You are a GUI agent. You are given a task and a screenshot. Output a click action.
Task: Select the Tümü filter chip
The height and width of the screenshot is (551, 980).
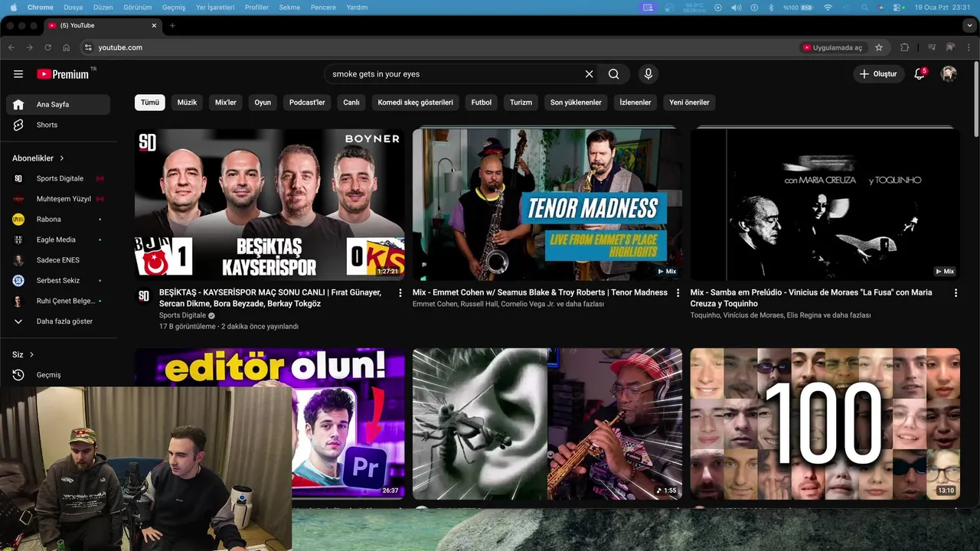point(150,103)
